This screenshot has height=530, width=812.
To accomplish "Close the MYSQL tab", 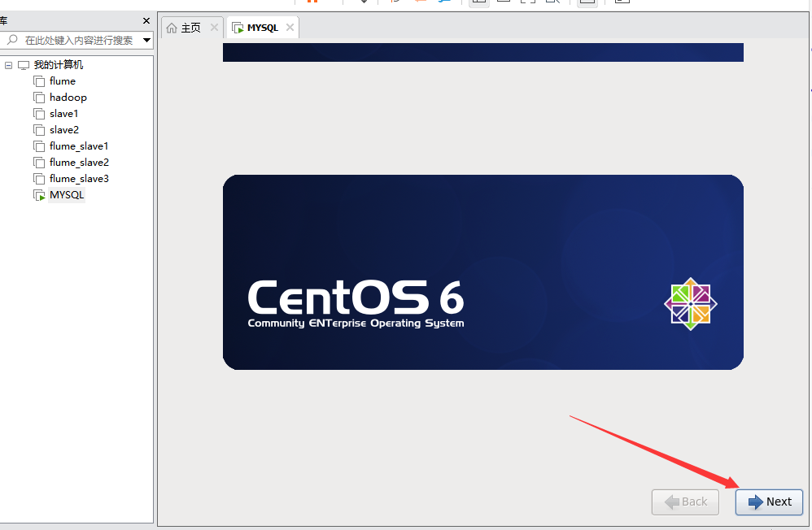I will pyautogui.click(x=290, y=28).
